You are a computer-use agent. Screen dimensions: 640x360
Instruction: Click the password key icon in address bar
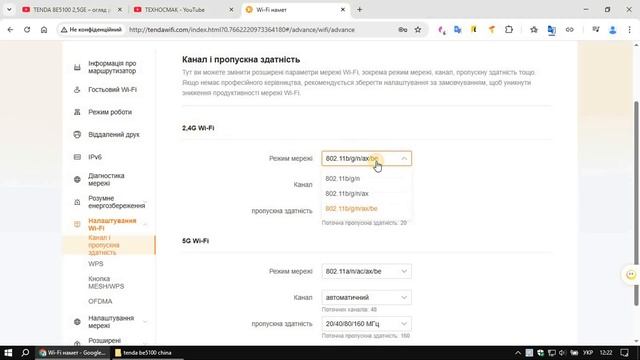(x=402, y=29)
